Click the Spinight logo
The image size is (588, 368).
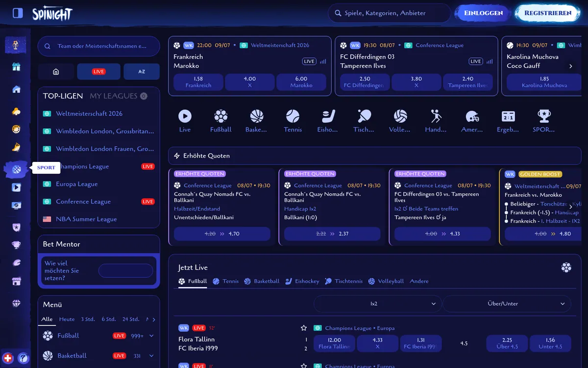52,13
